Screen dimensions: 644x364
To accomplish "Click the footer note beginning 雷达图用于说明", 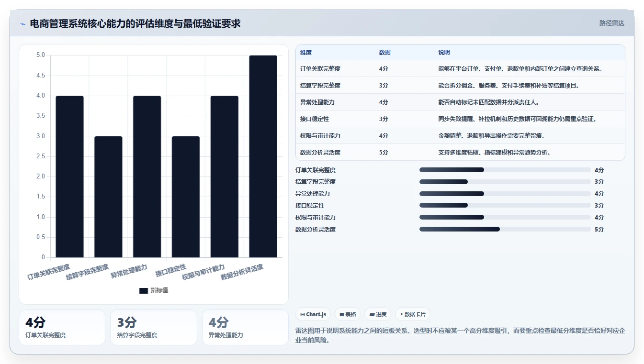I will point(460,336).
